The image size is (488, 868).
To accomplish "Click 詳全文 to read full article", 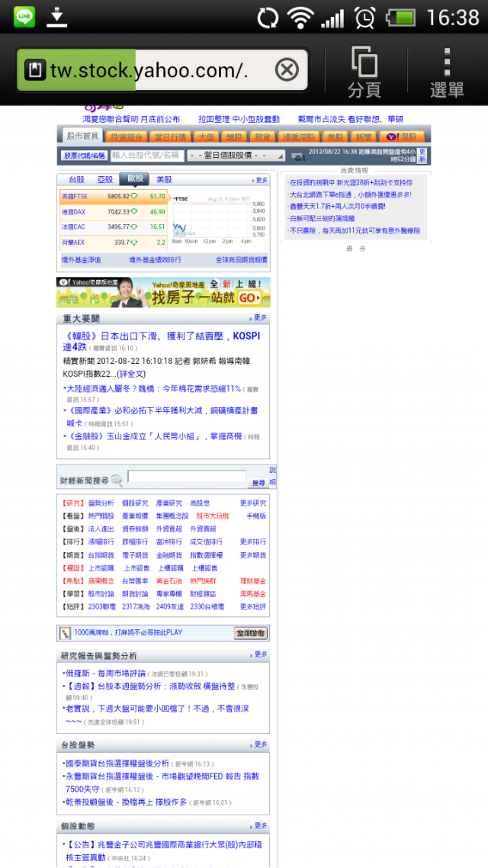I will coord(130,375).
